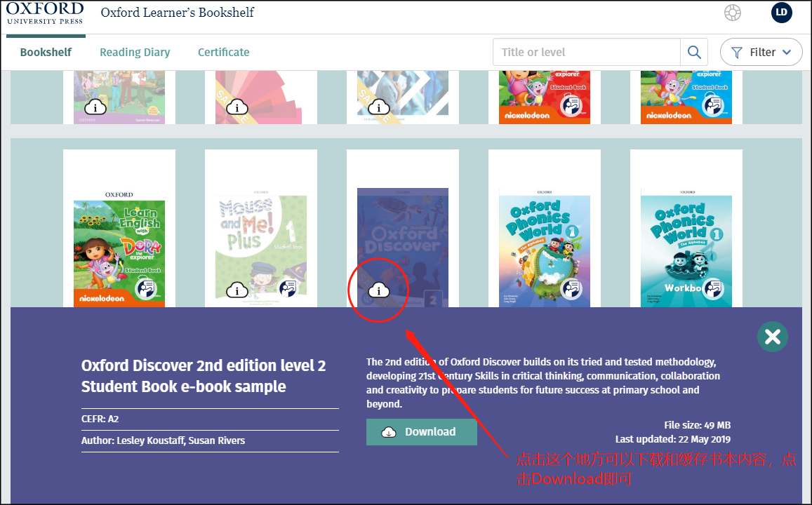Screen dimensions: 812x505
Task: Switch to the Bookshelf tab
Action: coord(46,53)
